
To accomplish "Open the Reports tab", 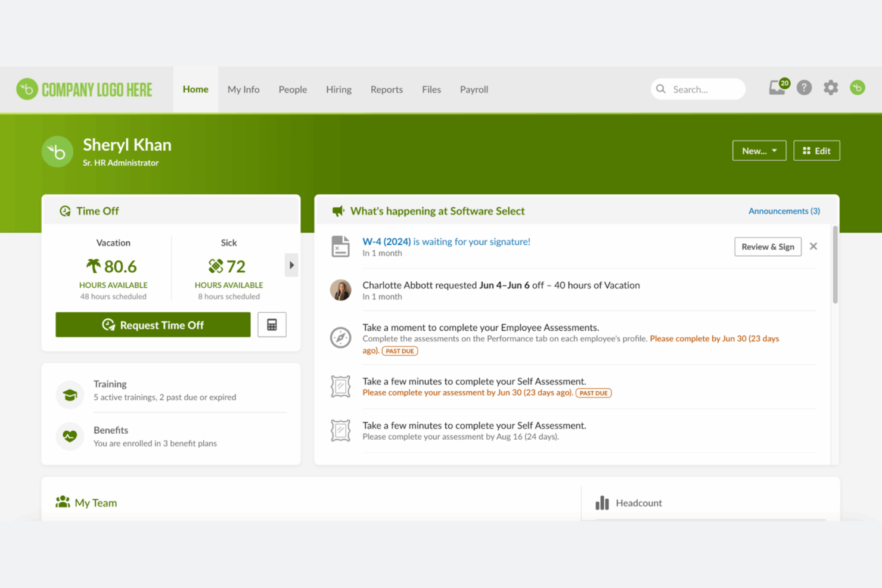I will tap(386, 89).
